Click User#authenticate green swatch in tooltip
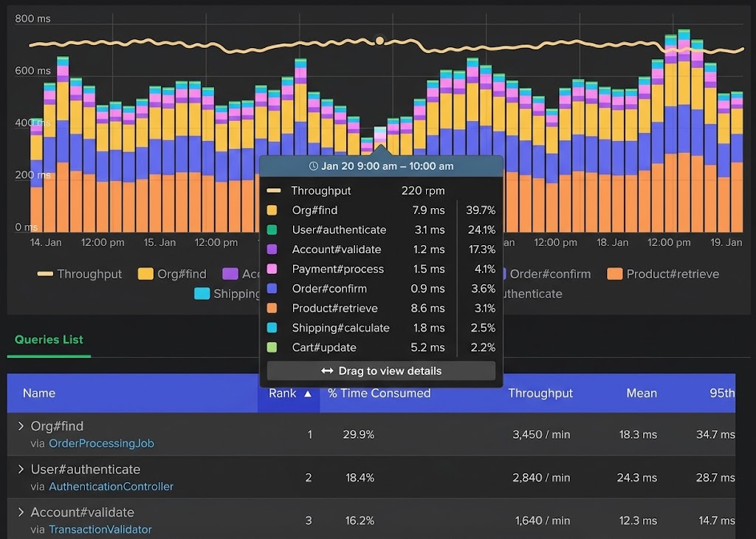 pyautogui.click(x=272, y=230)
